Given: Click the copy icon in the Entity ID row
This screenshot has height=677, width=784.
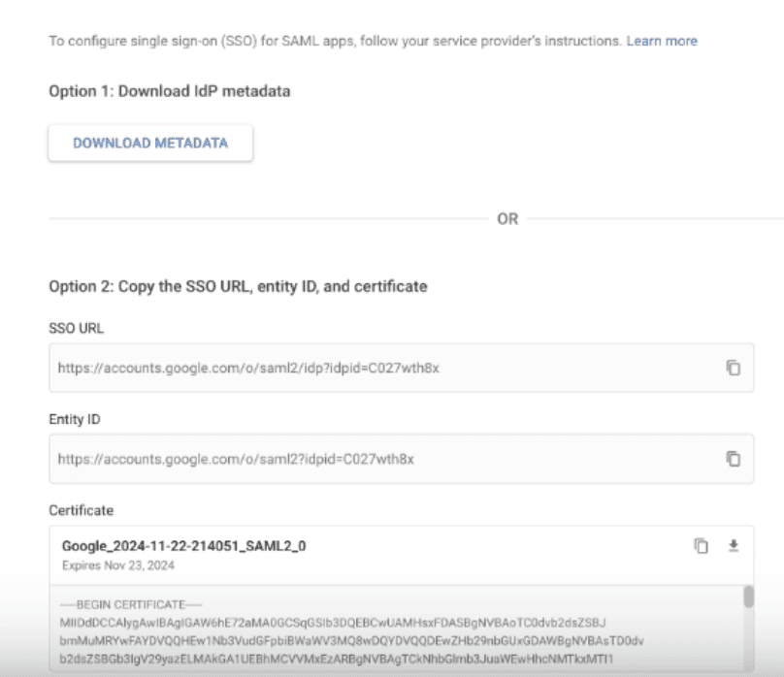Looking at the screenshot, I should click(735, 459).
